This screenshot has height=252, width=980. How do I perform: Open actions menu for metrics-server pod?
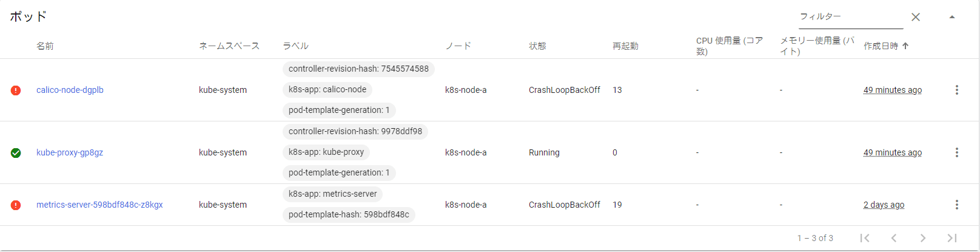click(x=957, y=205)
